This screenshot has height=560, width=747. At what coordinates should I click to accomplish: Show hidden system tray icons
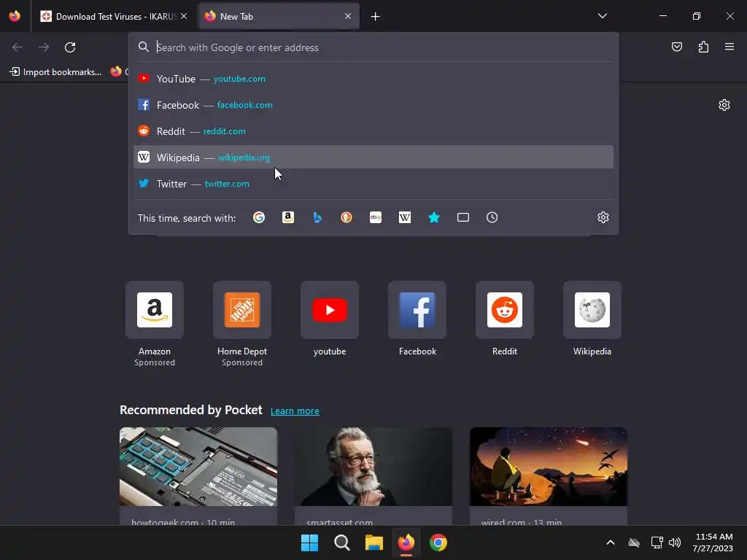point(611,542)
